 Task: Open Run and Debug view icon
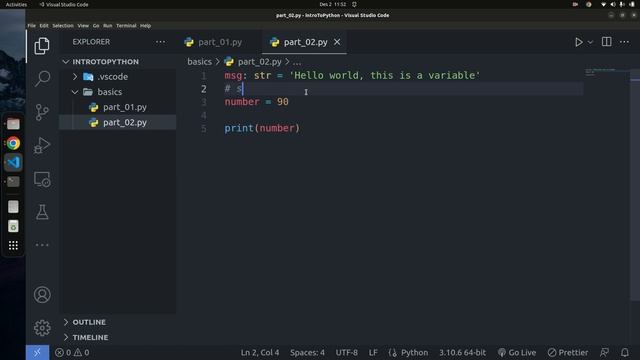[x=42, y=146]
